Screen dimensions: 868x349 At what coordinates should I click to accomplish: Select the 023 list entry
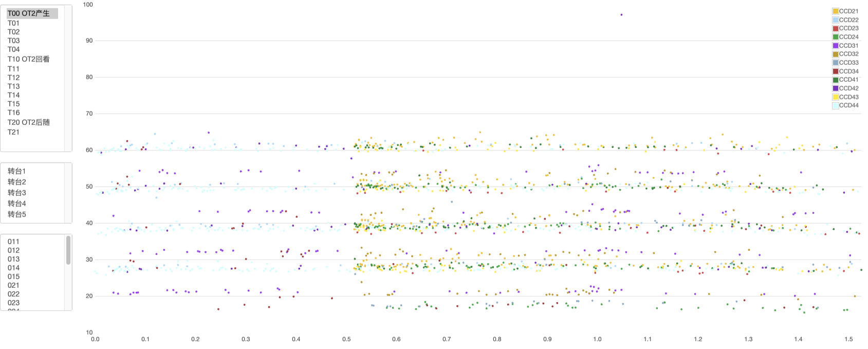pos(13,303)
